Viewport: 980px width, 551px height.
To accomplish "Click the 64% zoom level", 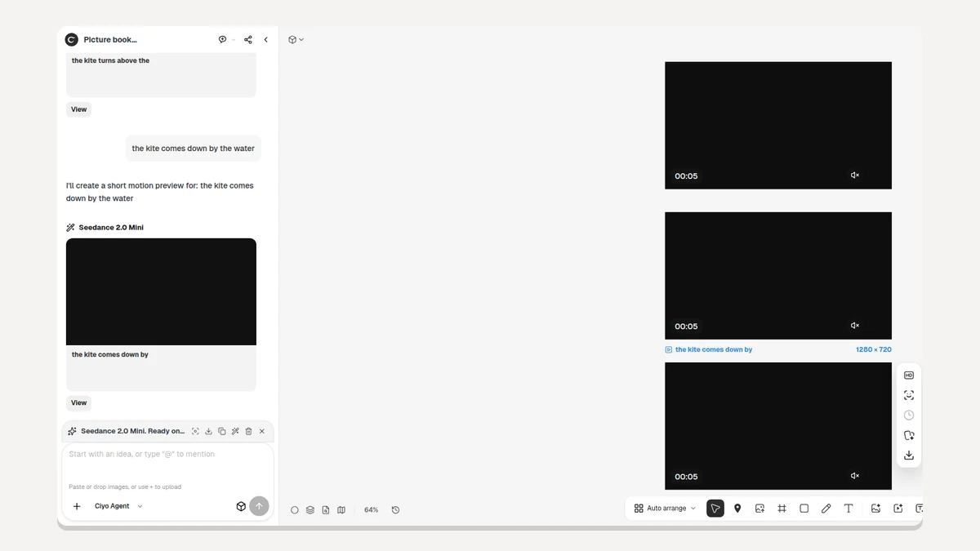I will pyautogui.click(x=371, y=510).
